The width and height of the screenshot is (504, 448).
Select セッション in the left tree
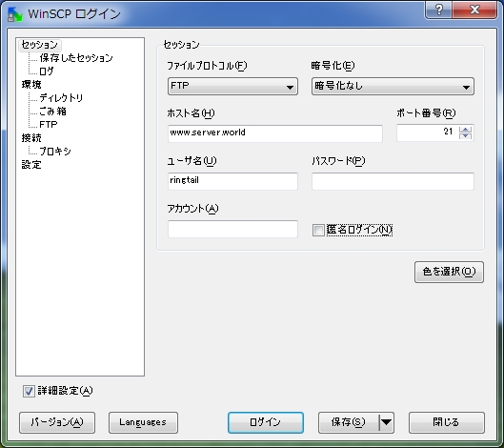click(39, 45)
